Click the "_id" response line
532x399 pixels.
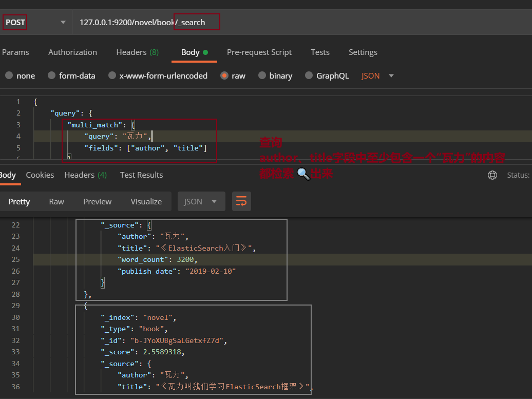point(163,340)
